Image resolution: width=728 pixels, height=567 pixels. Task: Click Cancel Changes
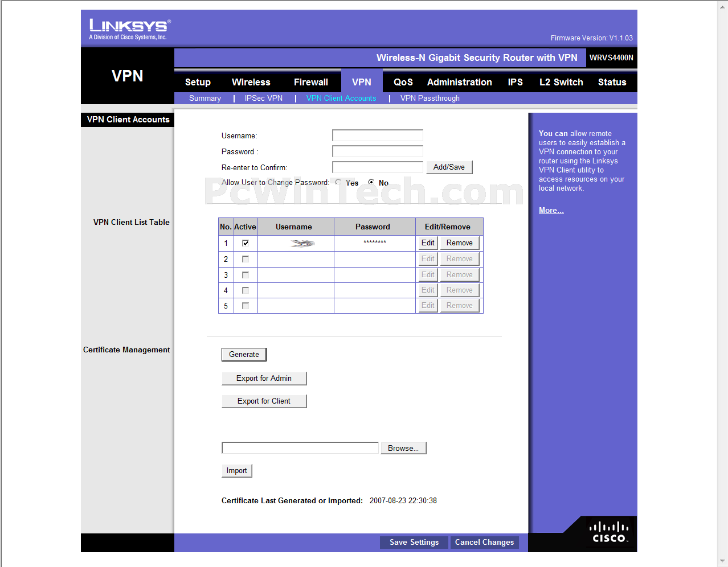pyautogui.click(x=484, y=543)
